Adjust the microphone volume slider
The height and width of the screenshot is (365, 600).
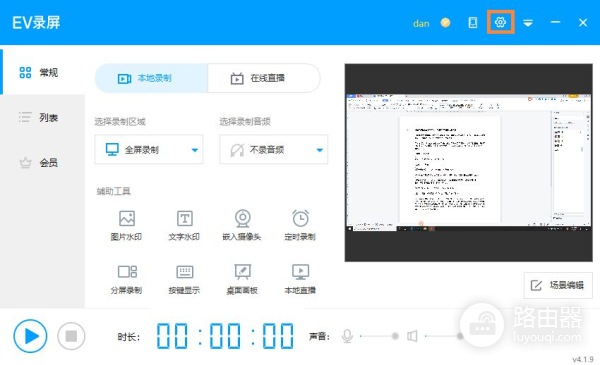coord(379,336)
